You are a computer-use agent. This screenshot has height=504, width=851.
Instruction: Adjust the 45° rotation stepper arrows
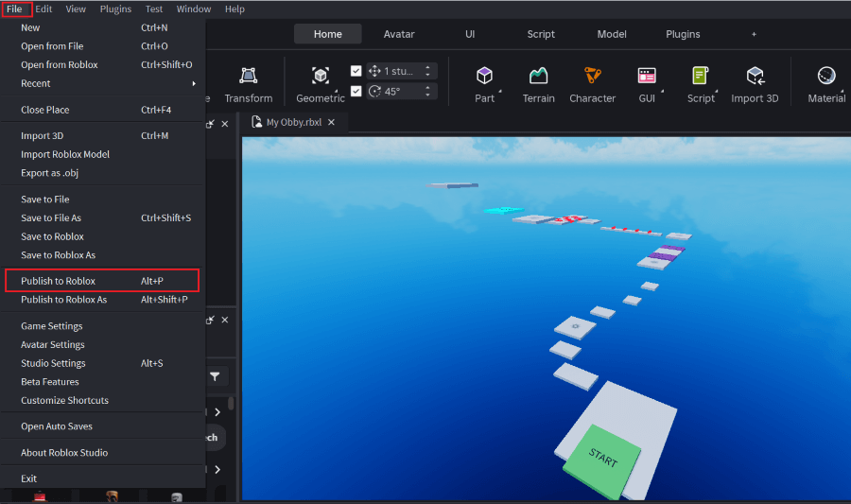pos(428,91)
